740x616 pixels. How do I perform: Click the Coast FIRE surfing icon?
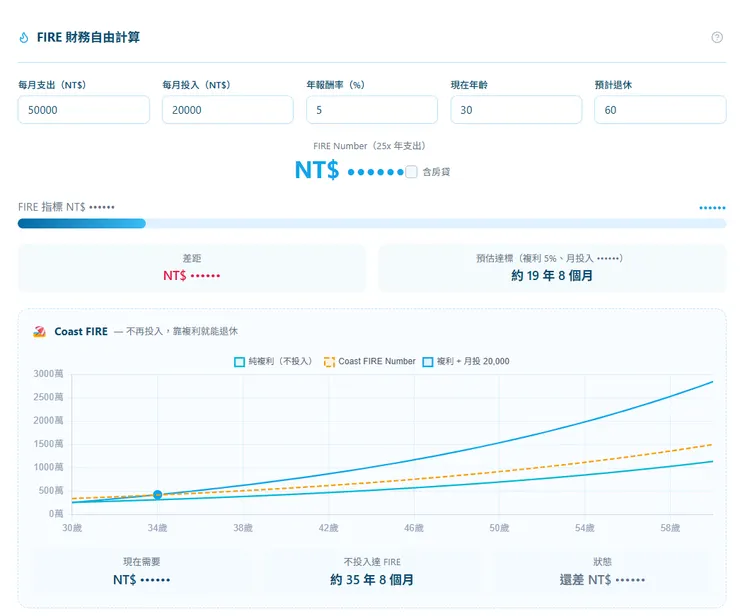click(x=40, y=331)
